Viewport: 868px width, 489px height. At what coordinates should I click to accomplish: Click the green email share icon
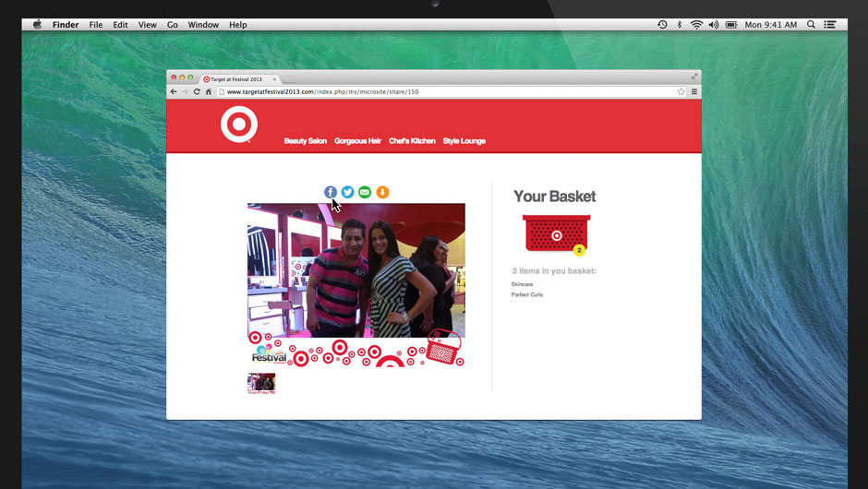[x=365, y=192]
